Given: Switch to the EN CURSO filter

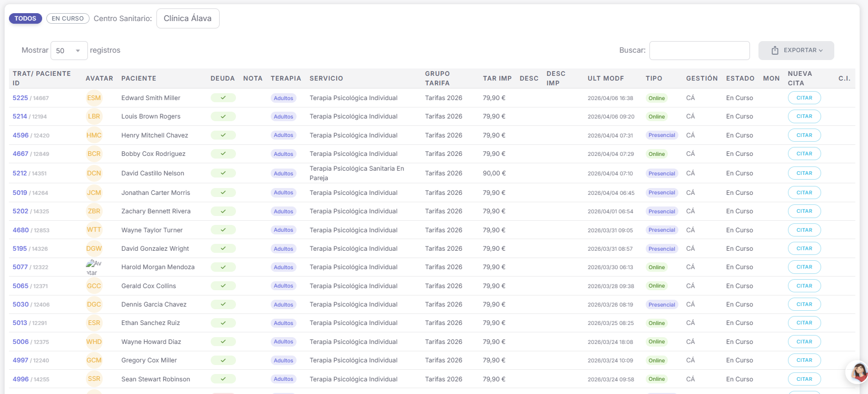Looking at the screenshot, I should point(68,18).
